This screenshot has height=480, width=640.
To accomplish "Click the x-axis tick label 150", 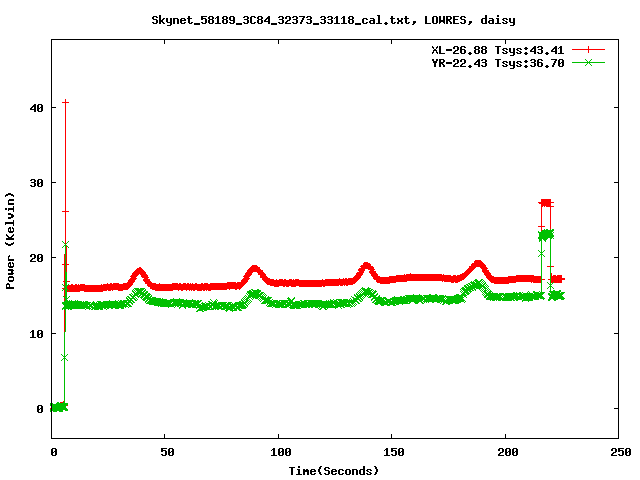I will [394, 452].
